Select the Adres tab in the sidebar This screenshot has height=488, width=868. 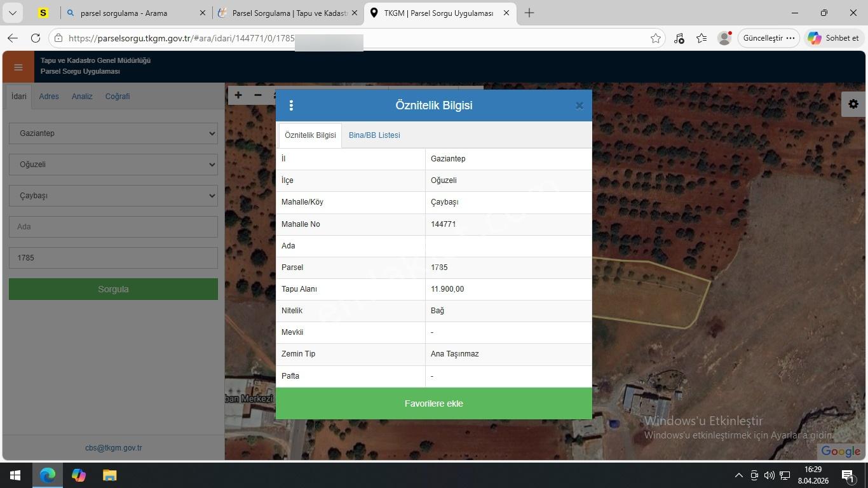[x=49, y=97]
